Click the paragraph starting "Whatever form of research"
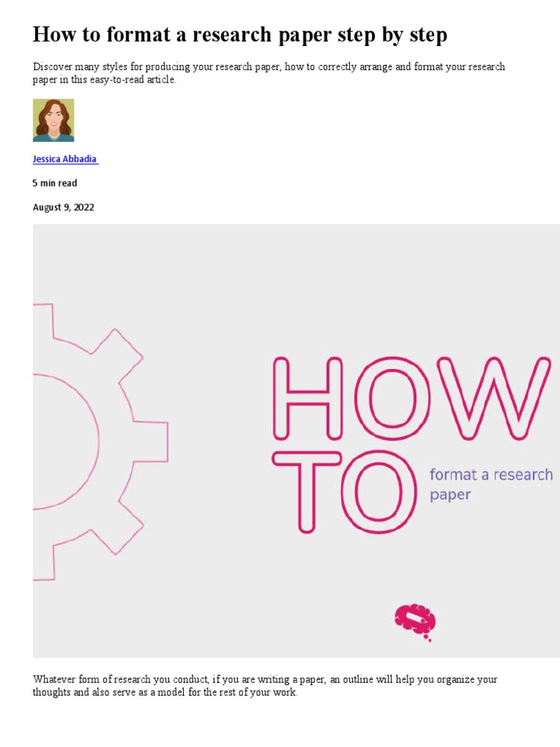The width and height of the screenshot is (560, 747). [x=265, y=686]
